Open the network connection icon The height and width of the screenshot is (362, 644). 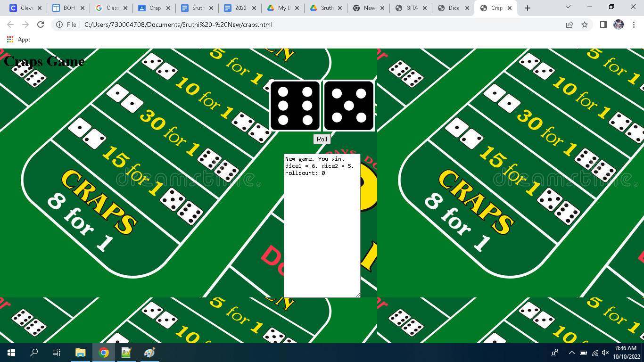pos(595,353)
